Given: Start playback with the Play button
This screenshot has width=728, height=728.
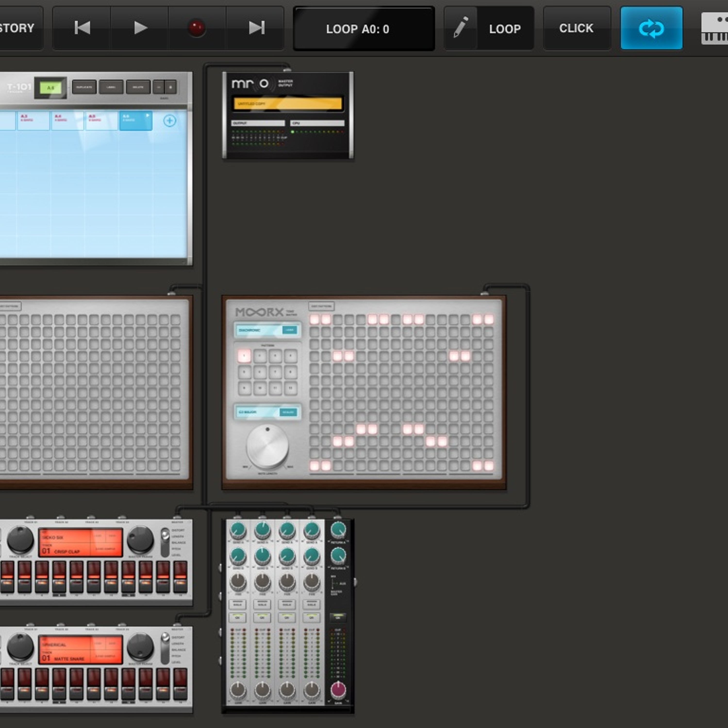Looking at the screenshot, I should coord(140,28).
